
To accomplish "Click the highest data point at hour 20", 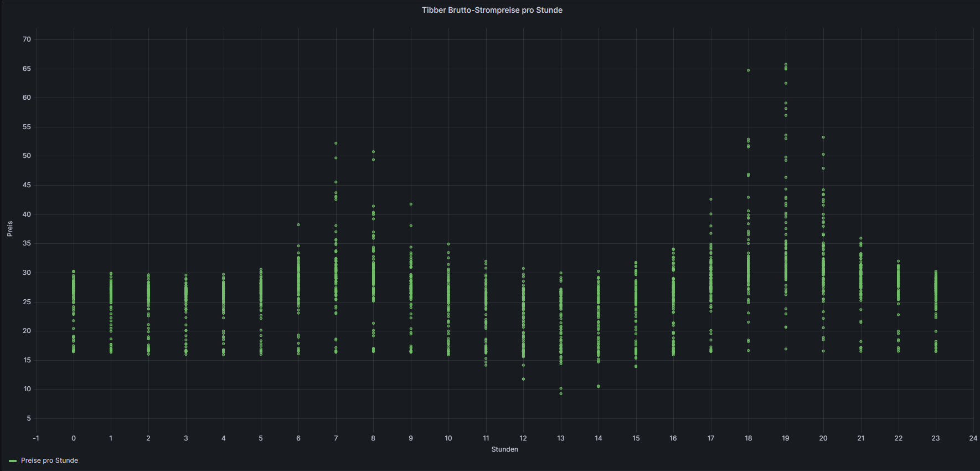I will [823, 137].
